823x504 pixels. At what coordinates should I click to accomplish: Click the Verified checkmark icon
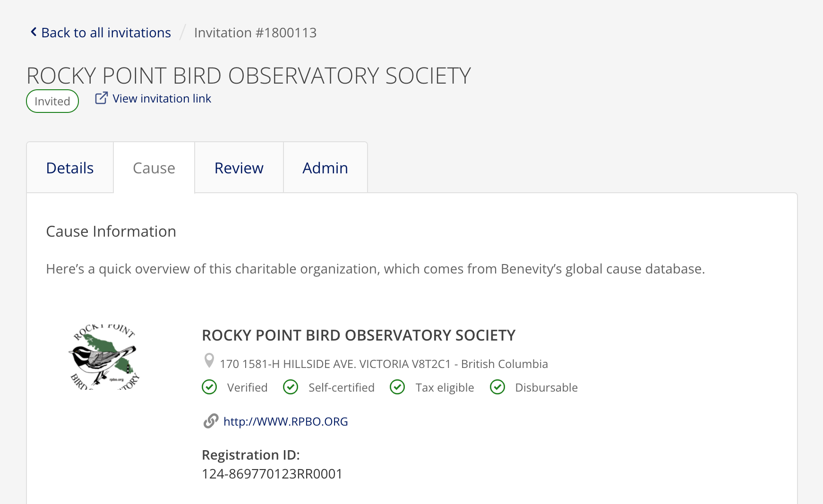click(x=209, y=387)
